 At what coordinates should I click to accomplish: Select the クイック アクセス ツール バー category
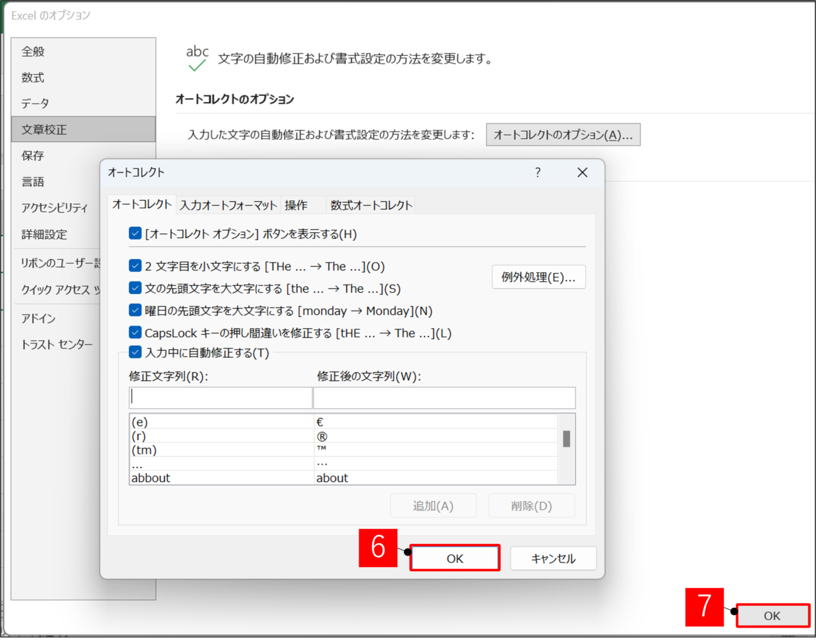(x=56, y=289)
